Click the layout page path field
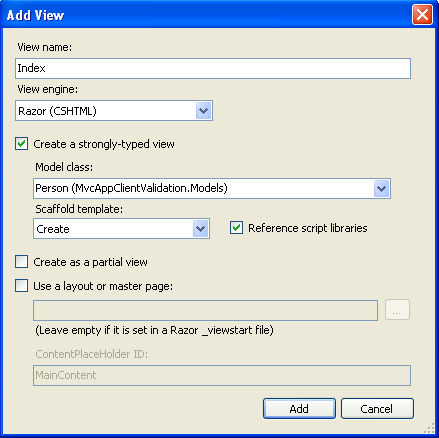This screenshot has height=438, width=439. (205, 310)
